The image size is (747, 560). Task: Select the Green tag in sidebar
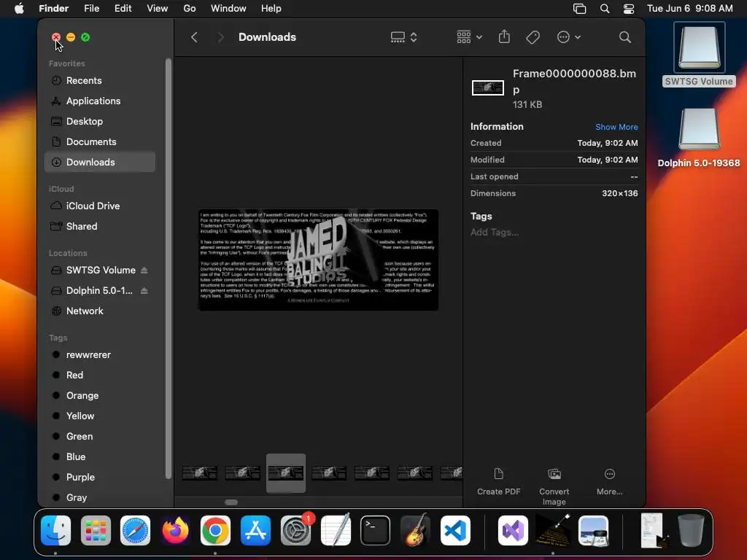pos(99,436)
